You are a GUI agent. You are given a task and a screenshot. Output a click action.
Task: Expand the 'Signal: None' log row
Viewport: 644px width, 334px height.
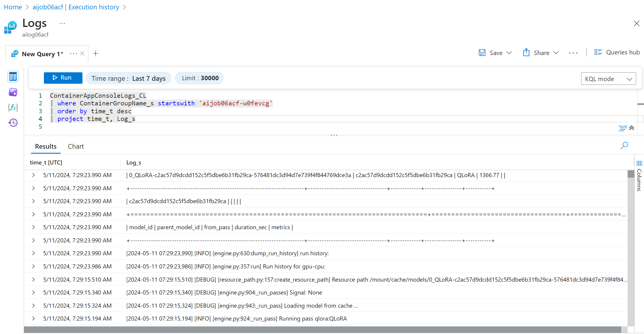pyautogui.click(x=33, y=292)
